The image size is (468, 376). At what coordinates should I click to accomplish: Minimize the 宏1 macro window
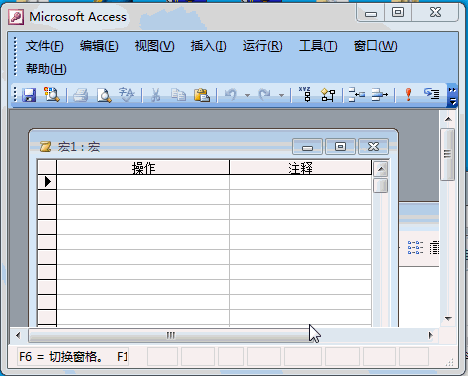point(307,147)
